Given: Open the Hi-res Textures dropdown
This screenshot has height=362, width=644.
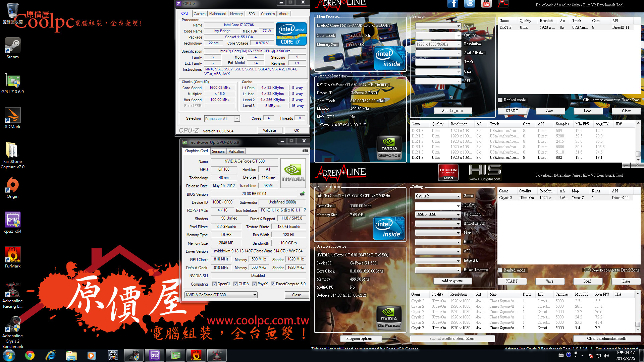Looking at the screenshot, I should click(438, 270).
